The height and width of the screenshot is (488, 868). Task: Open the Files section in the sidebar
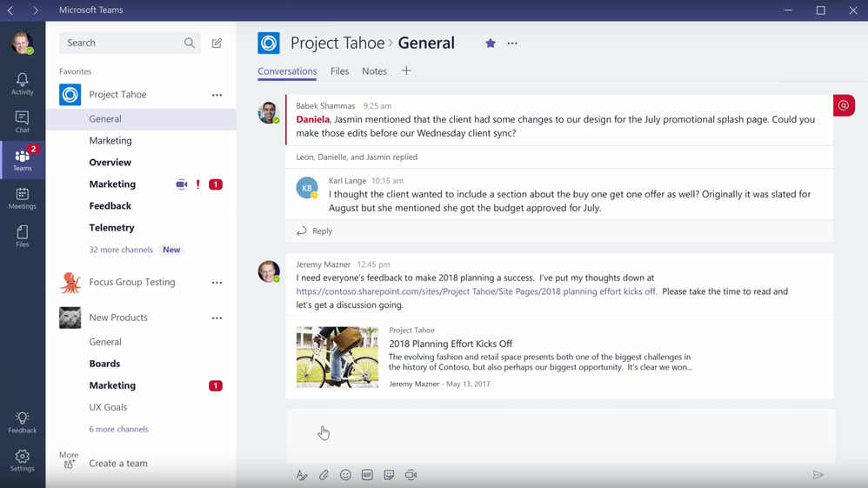[22, 237]
